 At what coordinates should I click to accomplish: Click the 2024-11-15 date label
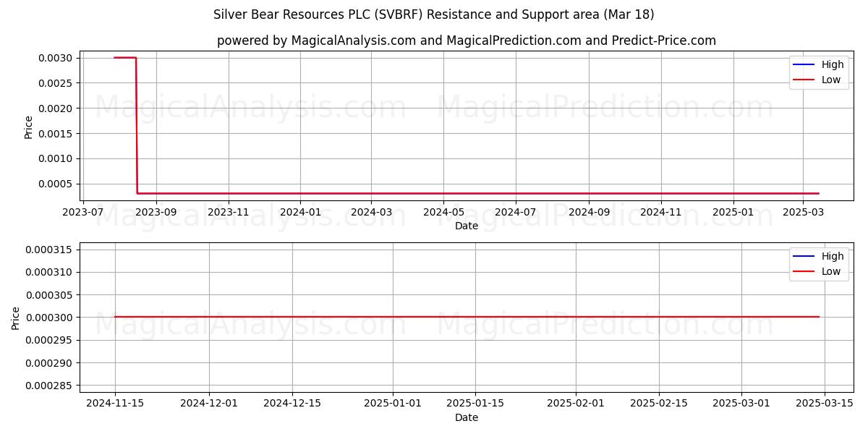pyautogui.click(x=114, y=404)
